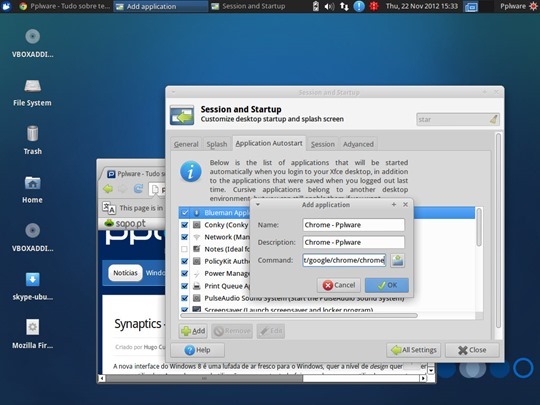The image size is (540, 405).
Task: Switch to the General tab
Action: click(x=186, y=144)
